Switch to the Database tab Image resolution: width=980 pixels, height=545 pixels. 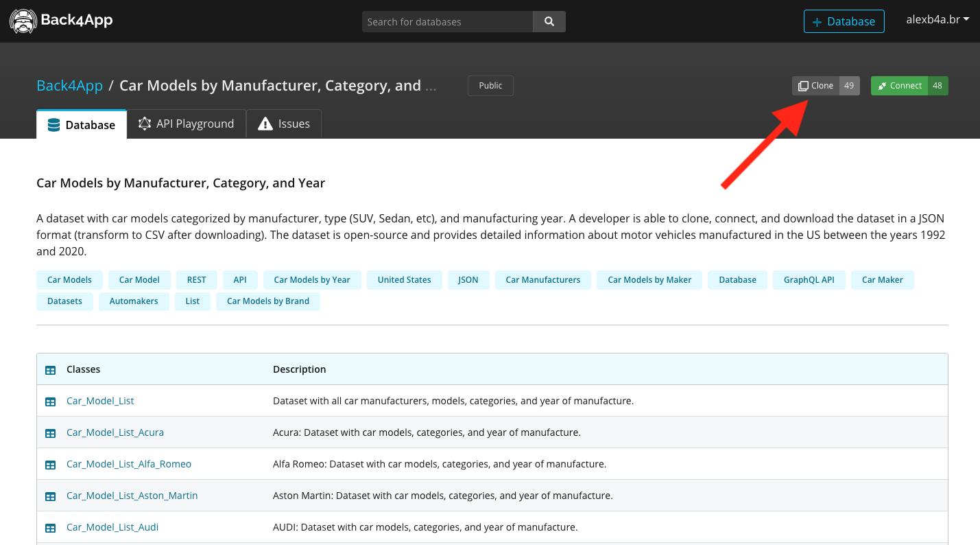pos(82,124)
